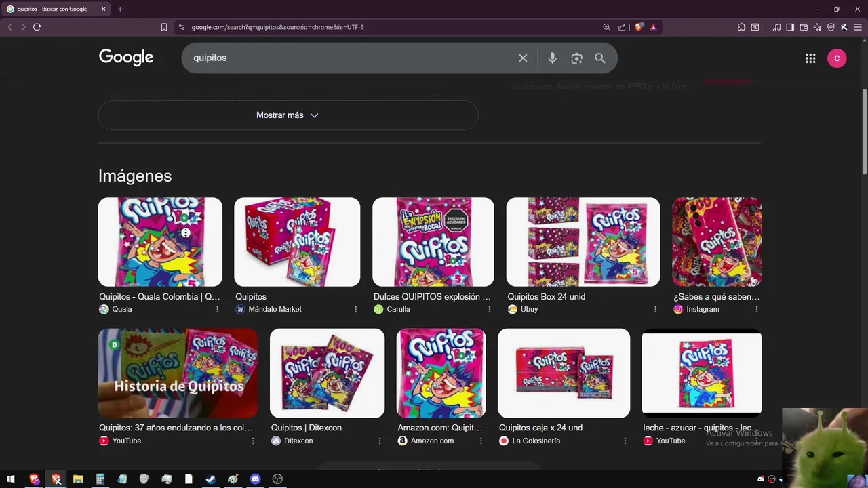Open the Brave playlist music icon
The image size is (868, 488).
[776, 27]
